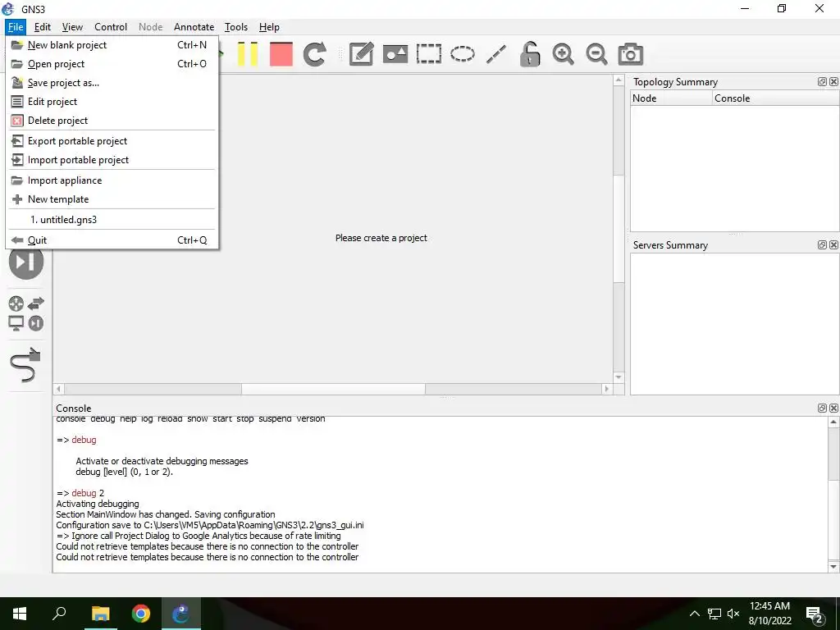Open the Tools menu
This screenshot has height=630, width=840.
pos(236,27)
